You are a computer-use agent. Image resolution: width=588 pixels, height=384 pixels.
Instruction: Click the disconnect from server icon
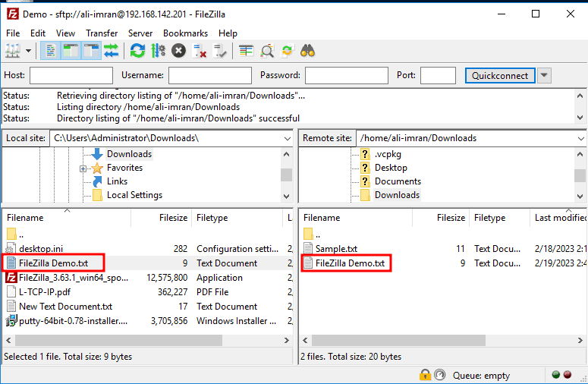click(x=200, y=51)
